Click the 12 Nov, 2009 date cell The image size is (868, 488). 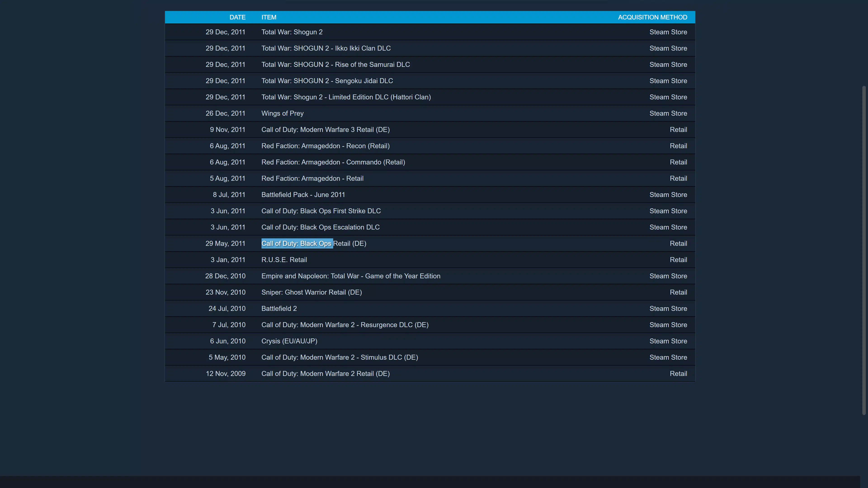226,374
